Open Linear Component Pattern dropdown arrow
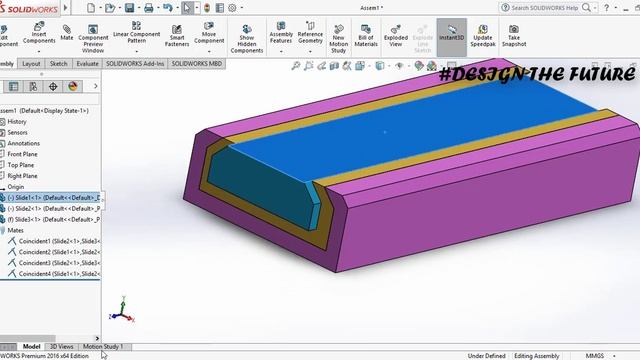The width and height of the screenshot is (640, 360). pyautogui.click(x=136, y=51)
